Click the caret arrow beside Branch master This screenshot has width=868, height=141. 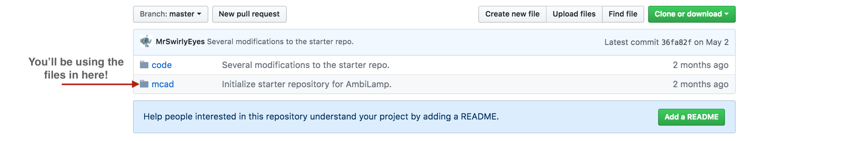(199, 14)
